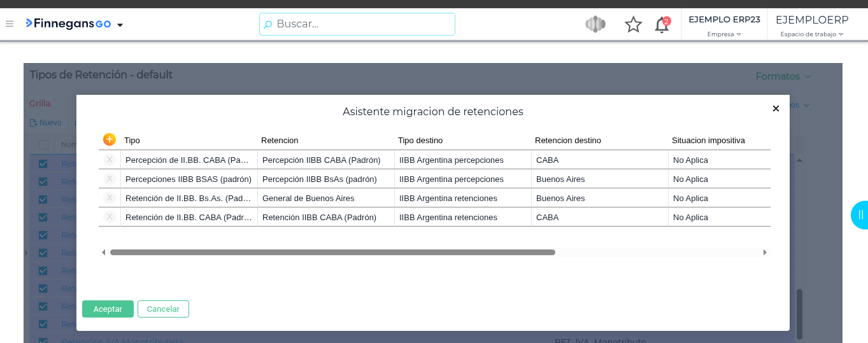The image size is (868, 343).
Task: Expand the Finnegans GO dropdown arrow
Action: coord(120,25)
